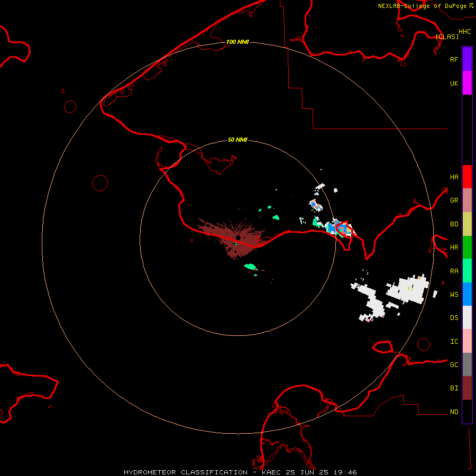Viewport: 476px width, 476px height.
Task: Click the ND legend label
Action: (454, 412)
